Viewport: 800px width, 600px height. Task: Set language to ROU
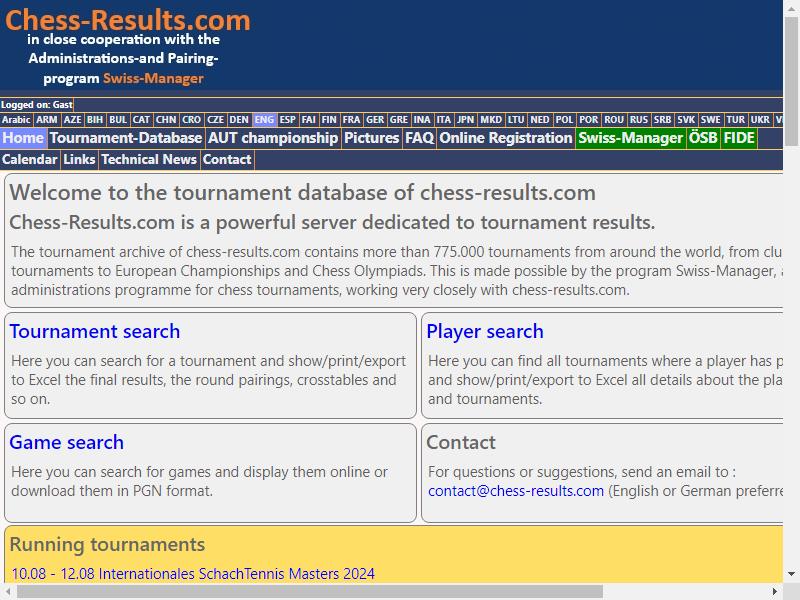(x=614, y=119)
